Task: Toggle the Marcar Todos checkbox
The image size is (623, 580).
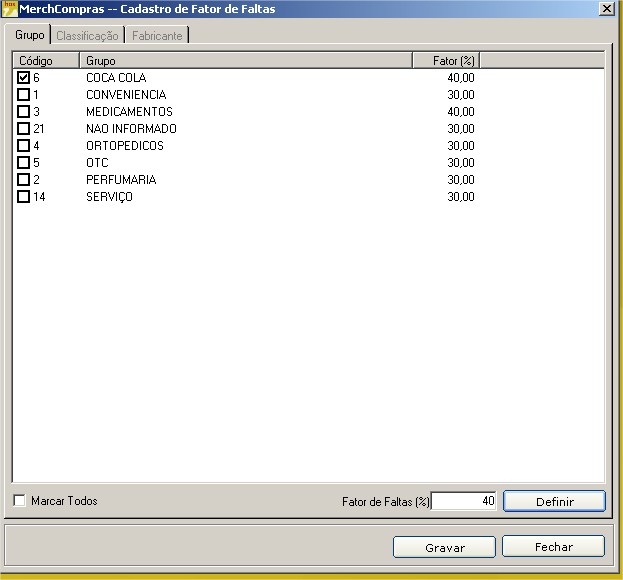Action: point(20,501)
